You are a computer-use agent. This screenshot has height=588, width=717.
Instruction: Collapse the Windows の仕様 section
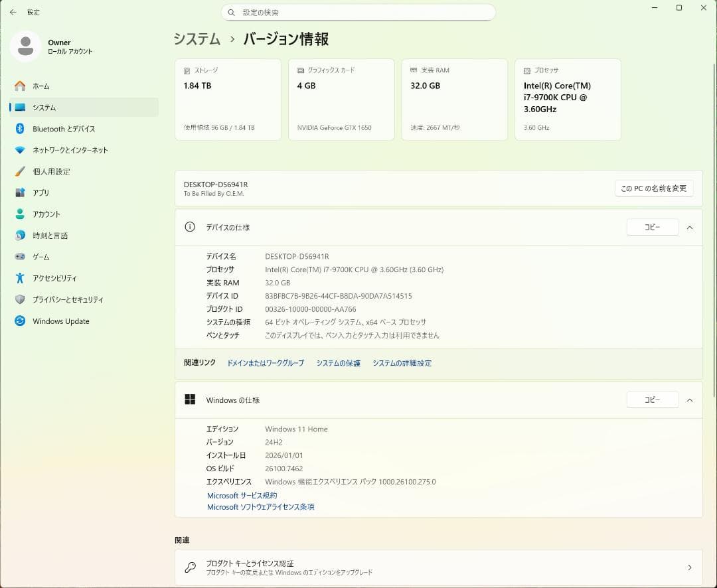coord(689,400)
